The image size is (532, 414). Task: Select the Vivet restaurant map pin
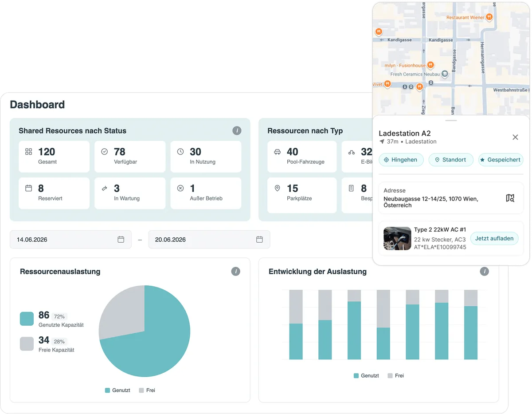pos(387,83)
